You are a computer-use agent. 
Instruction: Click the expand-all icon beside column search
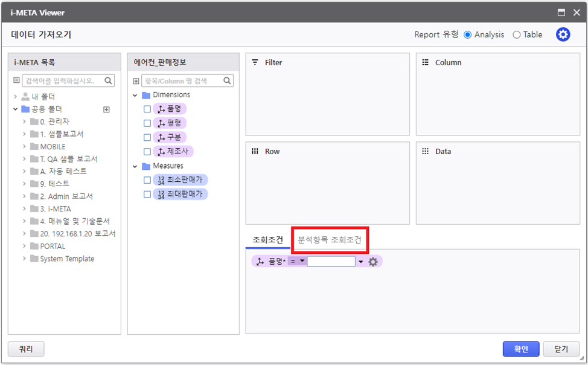pyautogui.click(x=136, y=81)
